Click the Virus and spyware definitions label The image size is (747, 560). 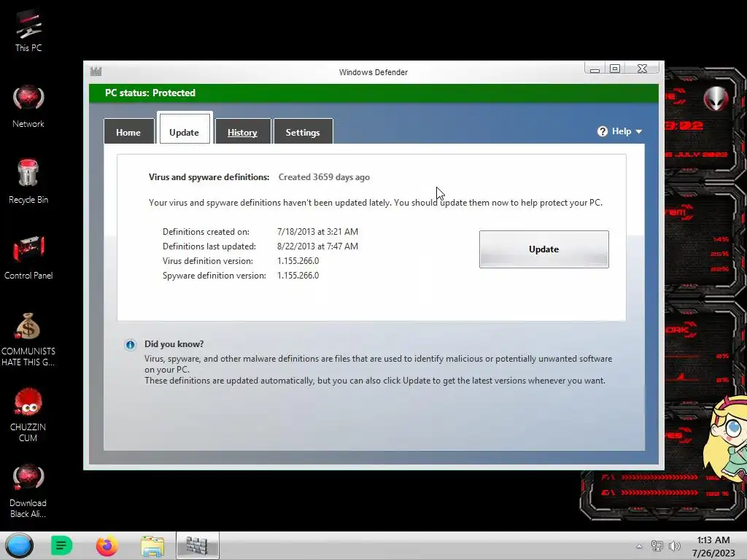click(209, 177)
